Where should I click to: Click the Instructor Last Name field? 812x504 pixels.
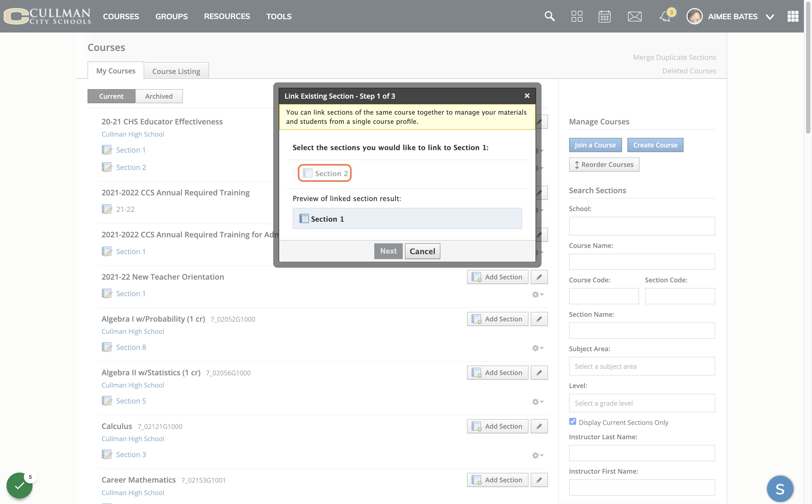coord(642,453)
